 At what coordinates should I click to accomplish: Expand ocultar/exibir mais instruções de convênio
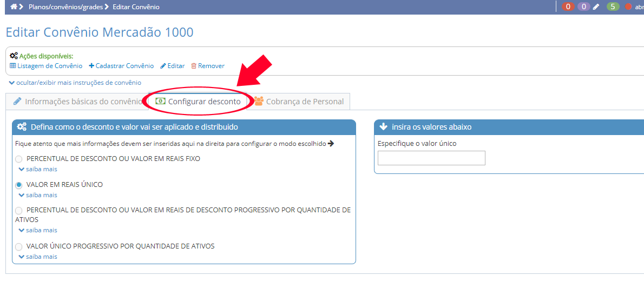click(75, 83)
